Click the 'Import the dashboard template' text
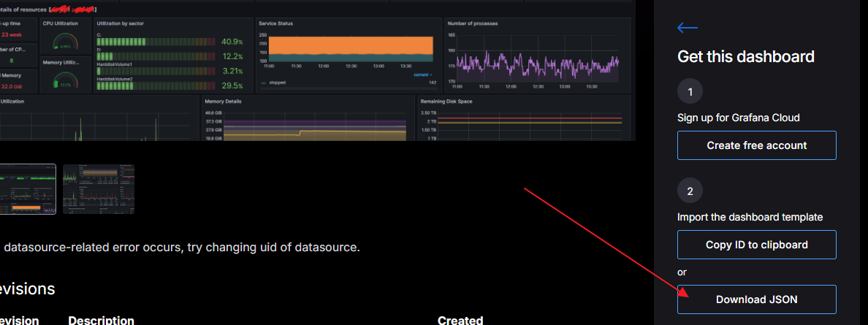 pos(750,217)
